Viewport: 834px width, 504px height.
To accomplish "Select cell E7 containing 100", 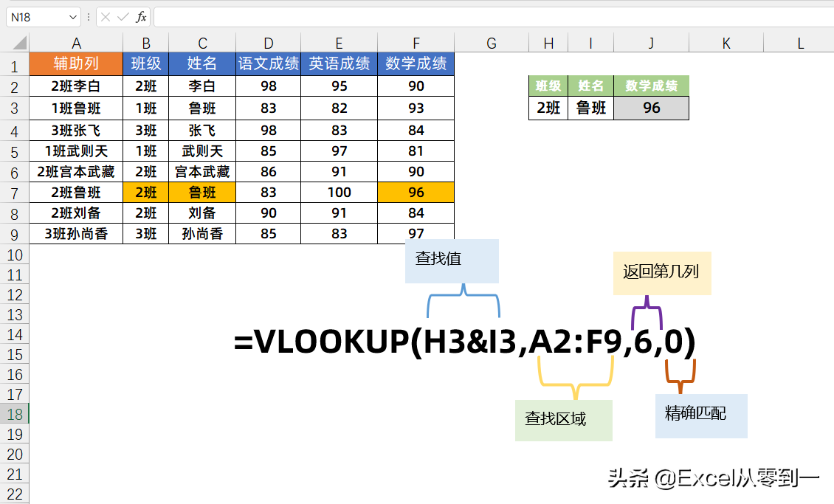I will tap(339, 192).
